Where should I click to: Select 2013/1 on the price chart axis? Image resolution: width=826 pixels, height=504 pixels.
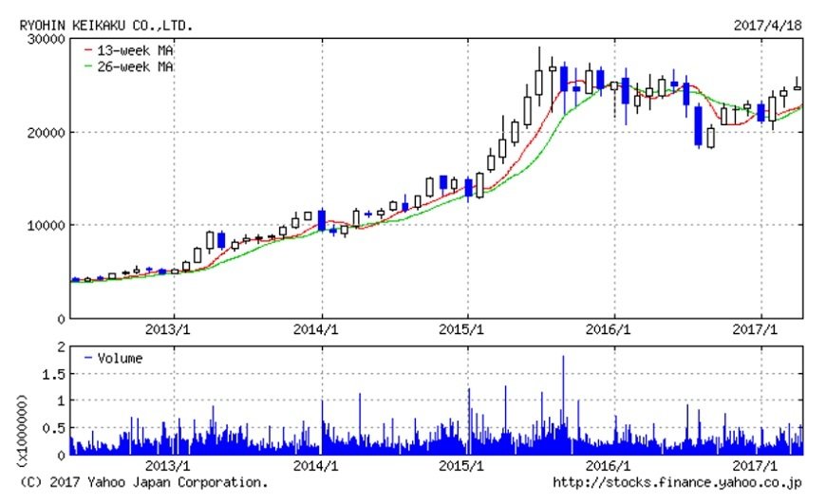173,330
